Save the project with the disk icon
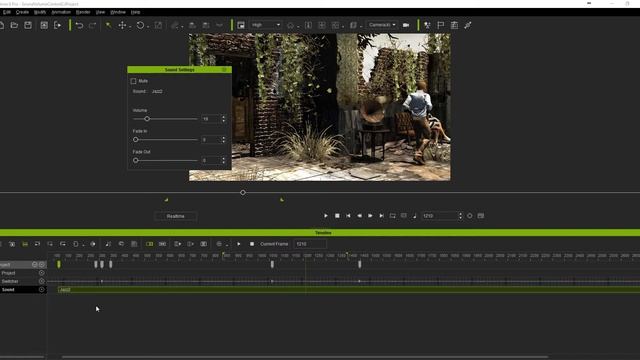 click(28, 25)
